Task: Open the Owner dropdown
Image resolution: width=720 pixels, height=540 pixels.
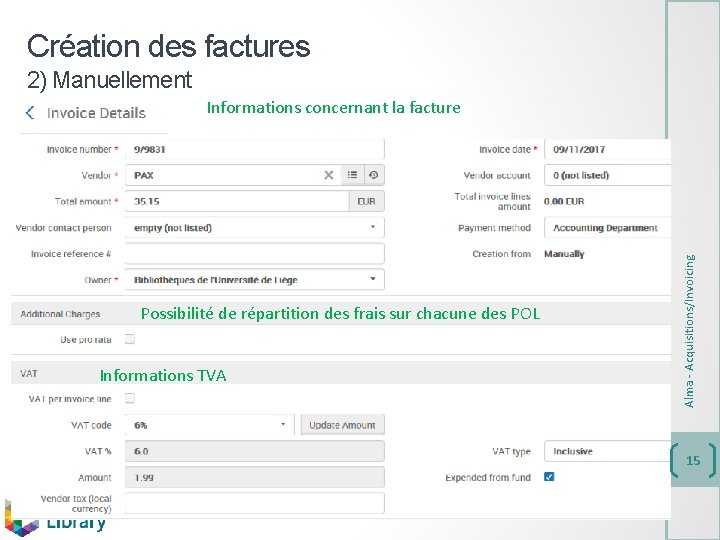Action: point(254,280)
